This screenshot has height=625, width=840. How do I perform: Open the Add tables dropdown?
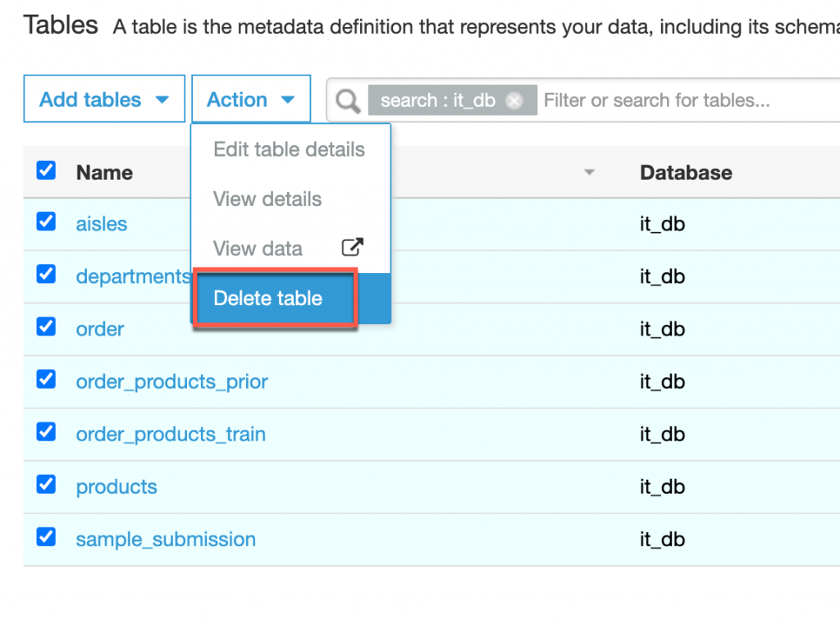104,100
